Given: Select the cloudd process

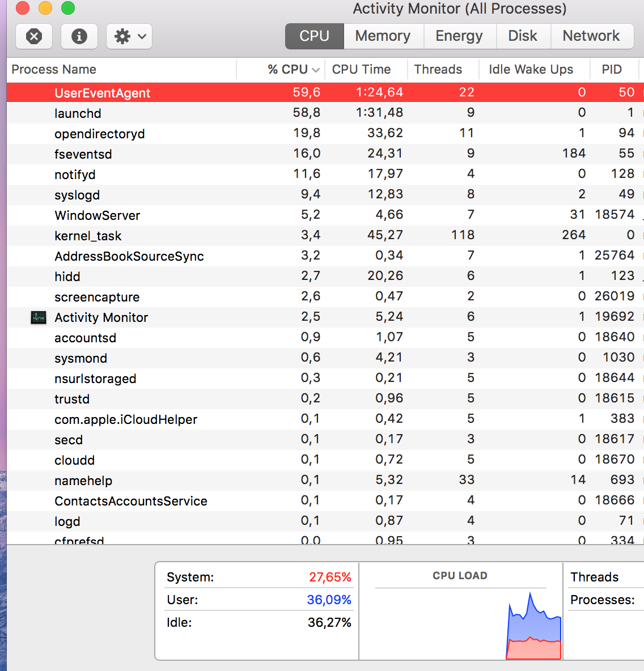Looking at the screenshot, I should tap(325, 460).
